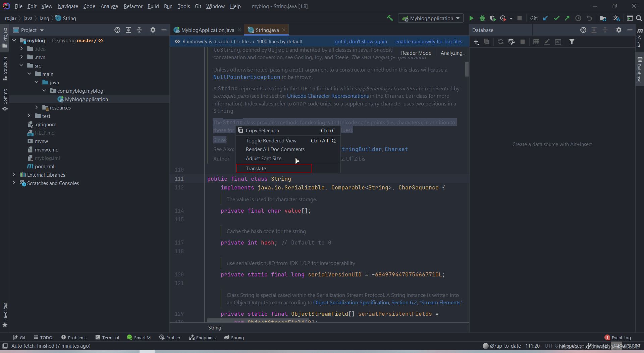Click the editor's vertical scrollbar thumb

point(467,70)
